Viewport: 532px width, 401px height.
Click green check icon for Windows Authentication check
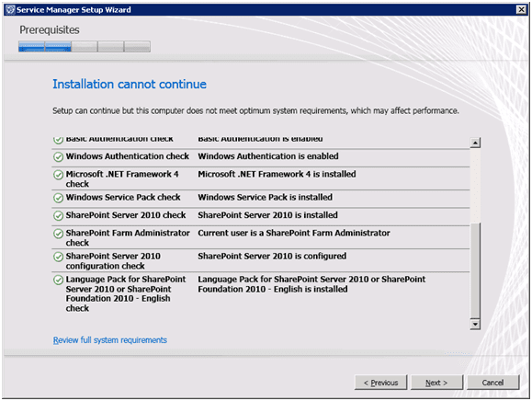coord(59,157)
